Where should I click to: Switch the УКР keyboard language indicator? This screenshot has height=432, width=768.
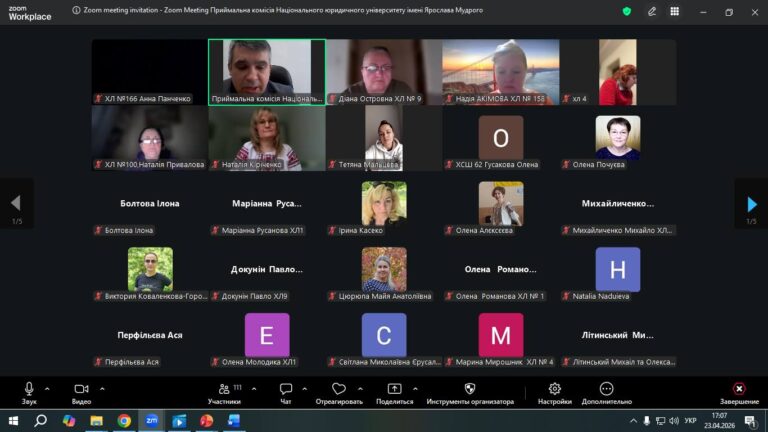pyautogui.click(x=690, y=421)
